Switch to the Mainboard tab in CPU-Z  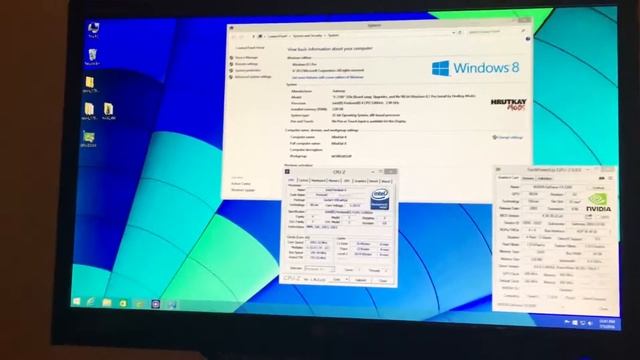[x=318, y=181]
